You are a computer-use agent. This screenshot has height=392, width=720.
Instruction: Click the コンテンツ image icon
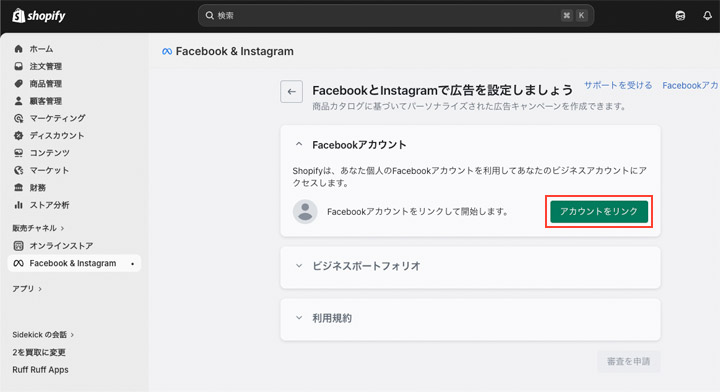18,153
